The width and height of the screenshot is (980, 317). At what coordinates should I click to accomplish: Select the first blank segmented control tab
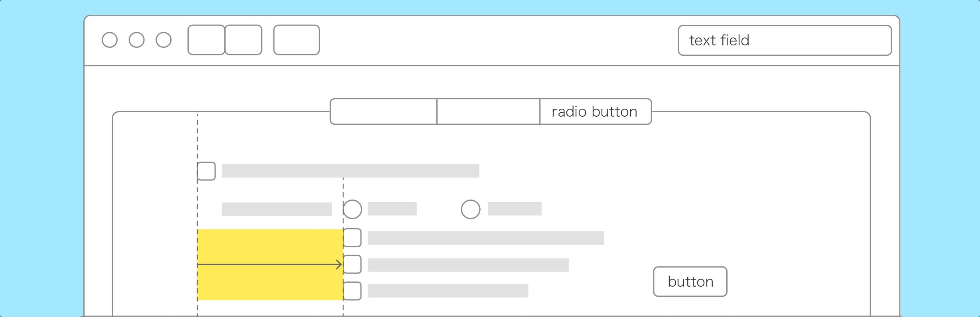click(384, 112)
